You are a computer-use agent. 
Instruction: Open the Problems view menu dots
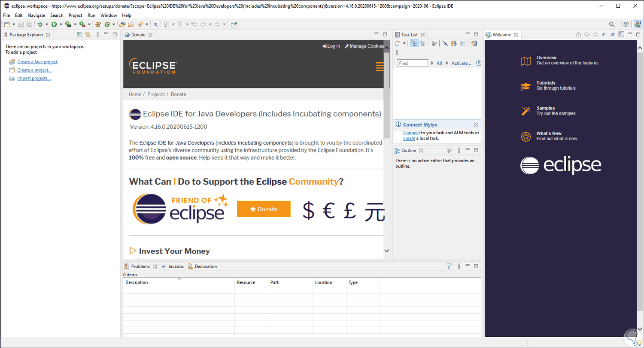coord(459,266)
